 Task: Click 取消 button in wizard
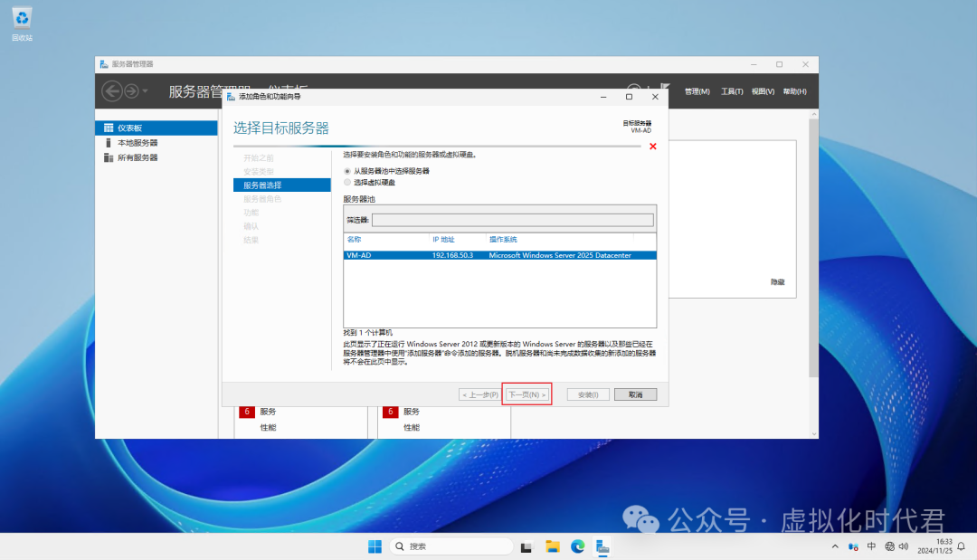point(636,394)
